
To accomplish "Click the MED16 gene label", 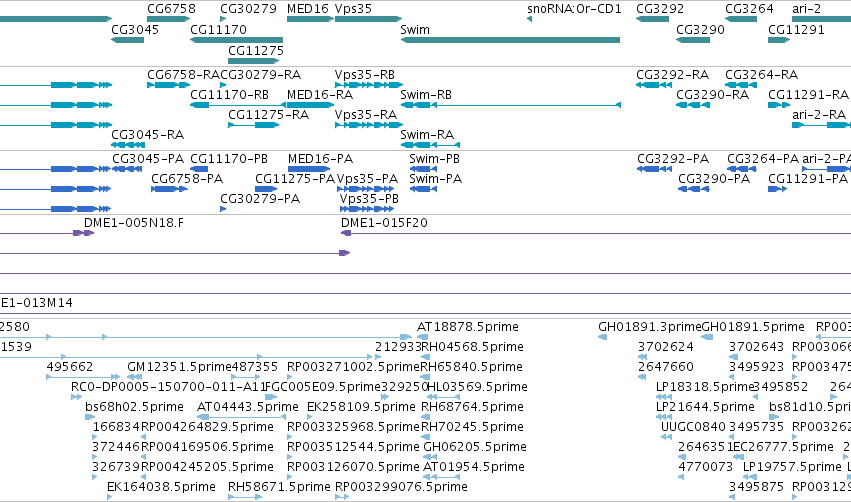I will (308, 9).
